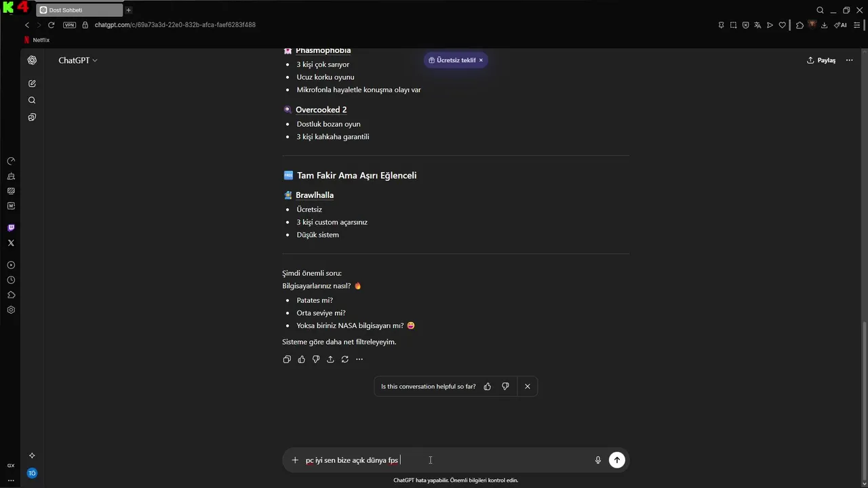Click the Paylaş share button
The height and width of the screenshot is (488, 868).
point(821,60)
